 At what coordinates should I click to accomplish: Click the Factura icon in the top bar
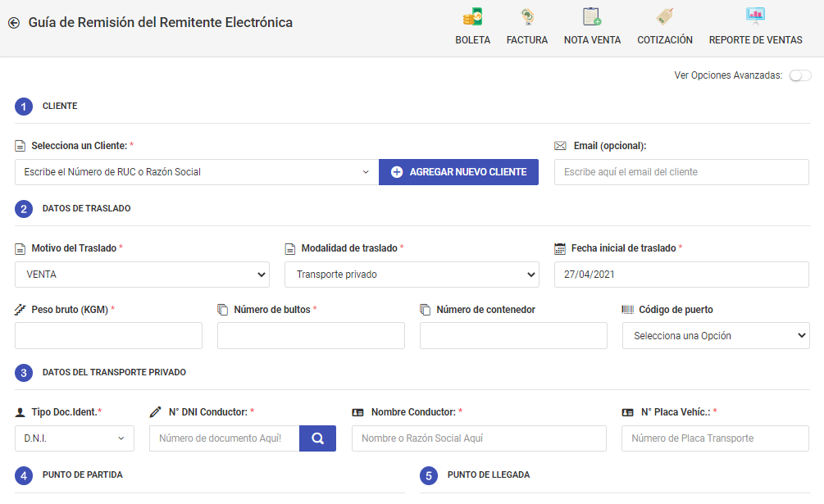coord(527,16)
